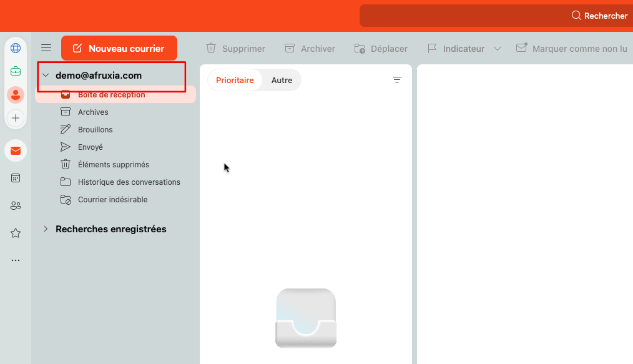
Task: Click the globe icon in left rail
Action: pyautogui.click(x=16, y=48)
